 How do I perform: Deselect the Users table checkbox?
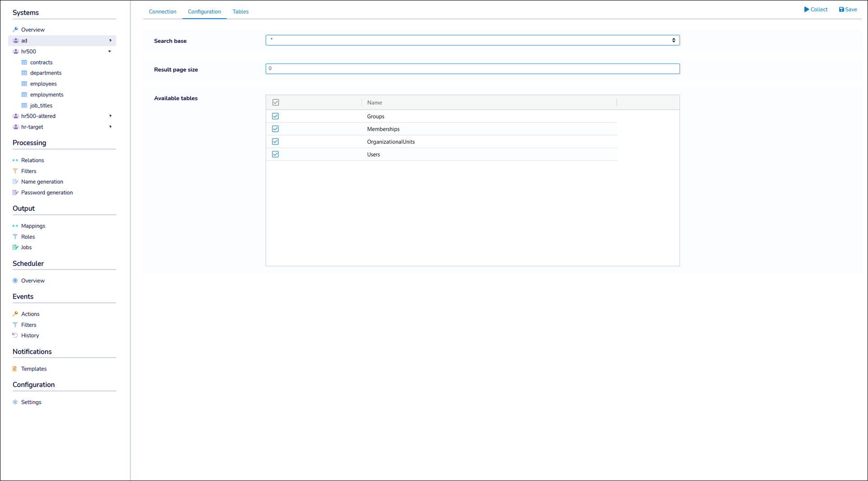[275, 154]
